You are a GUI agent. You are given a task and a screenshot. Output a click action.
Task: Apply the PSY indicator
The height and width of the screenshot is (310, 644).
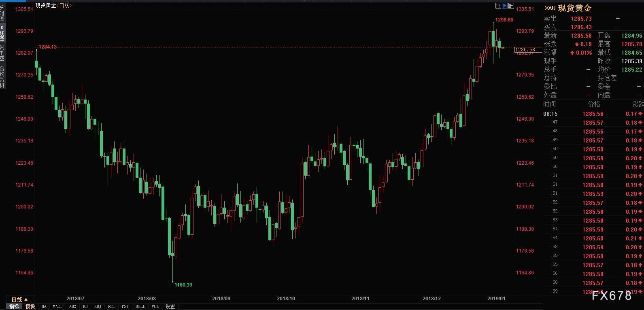coord(125,306)
